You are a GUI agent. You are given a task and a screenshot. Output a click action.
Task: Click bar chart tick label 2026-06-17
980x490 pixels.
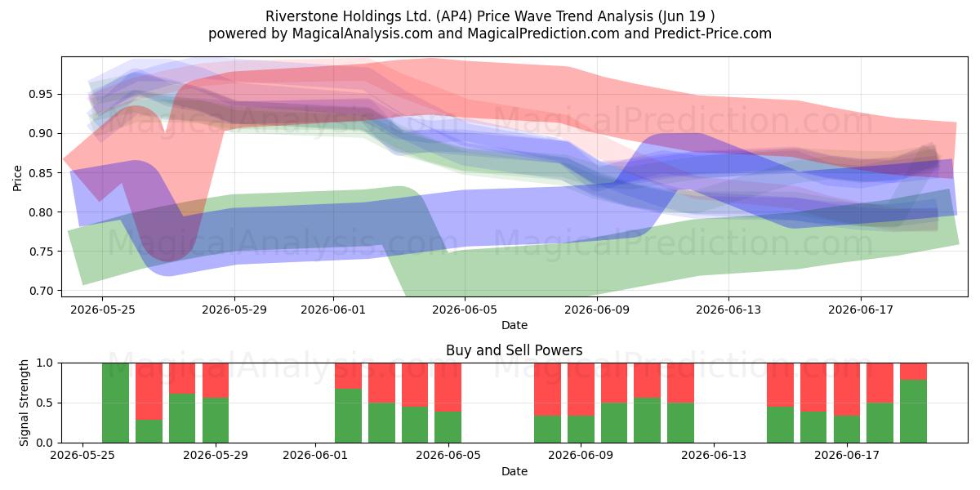coord(847,456)
